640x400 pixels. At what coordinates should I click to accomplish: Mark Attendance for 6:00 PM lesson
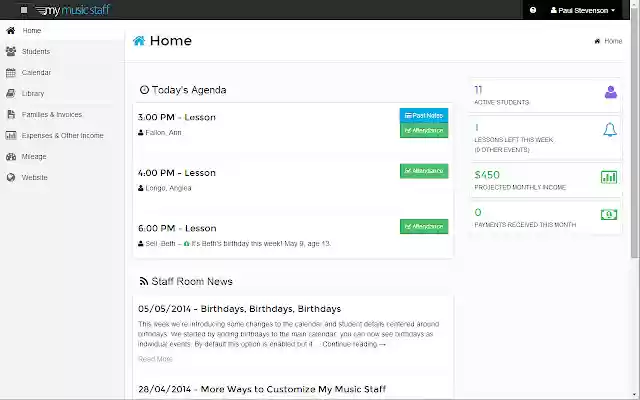point(424,227)
